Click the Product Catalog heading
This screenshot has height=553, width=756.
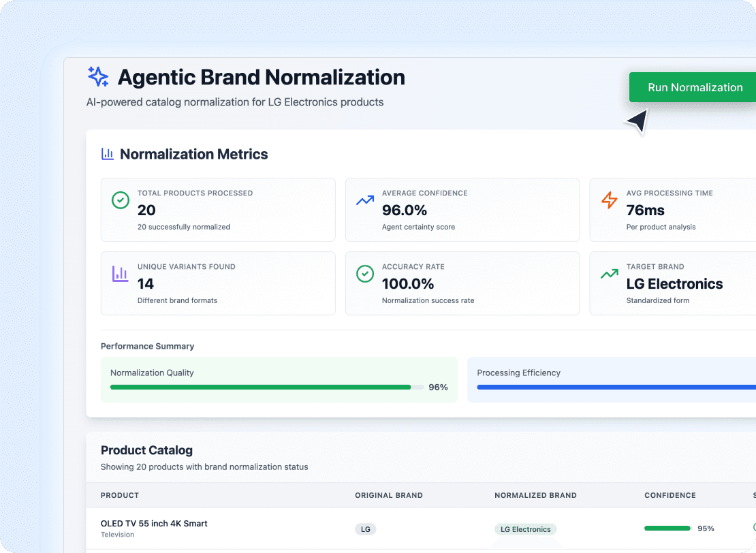tap(146, 450)
